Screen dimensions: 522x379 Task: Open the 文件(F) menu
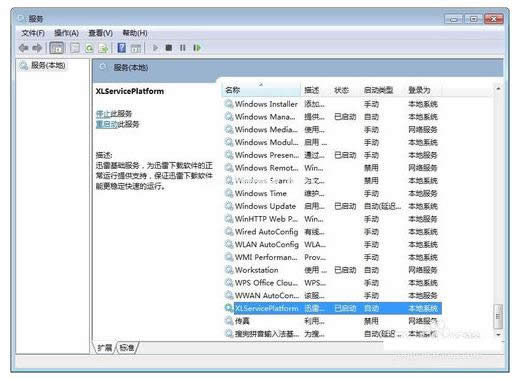[33, 33]
